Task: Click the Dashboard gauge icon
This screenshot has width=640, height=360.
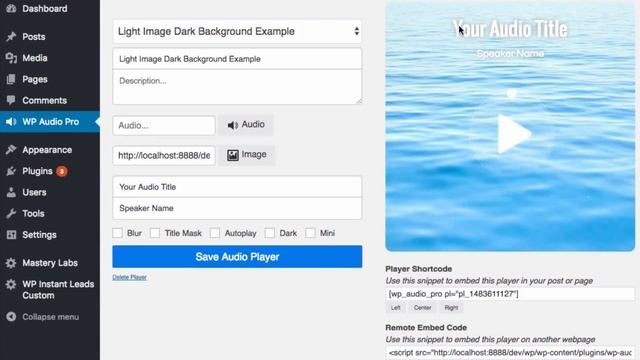Action: click(x=11, y=8)
